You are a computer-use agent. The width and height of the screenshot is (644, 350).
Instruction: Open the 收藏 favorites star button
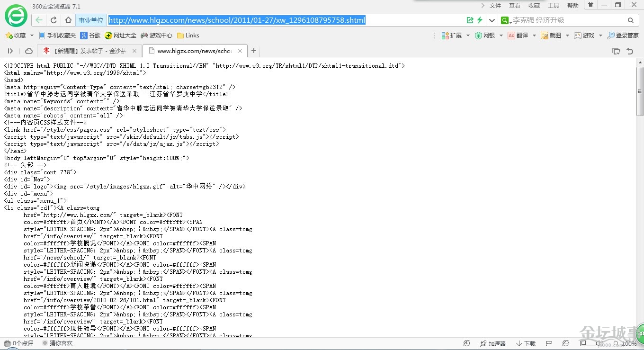click(16, 36)
